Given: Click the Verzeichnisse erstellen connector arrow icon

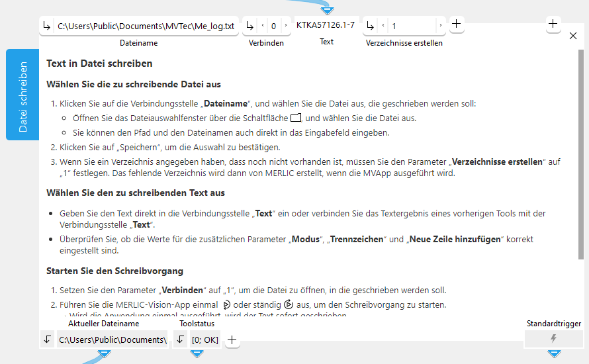Looking at the screenshot, I should [371, 26].
